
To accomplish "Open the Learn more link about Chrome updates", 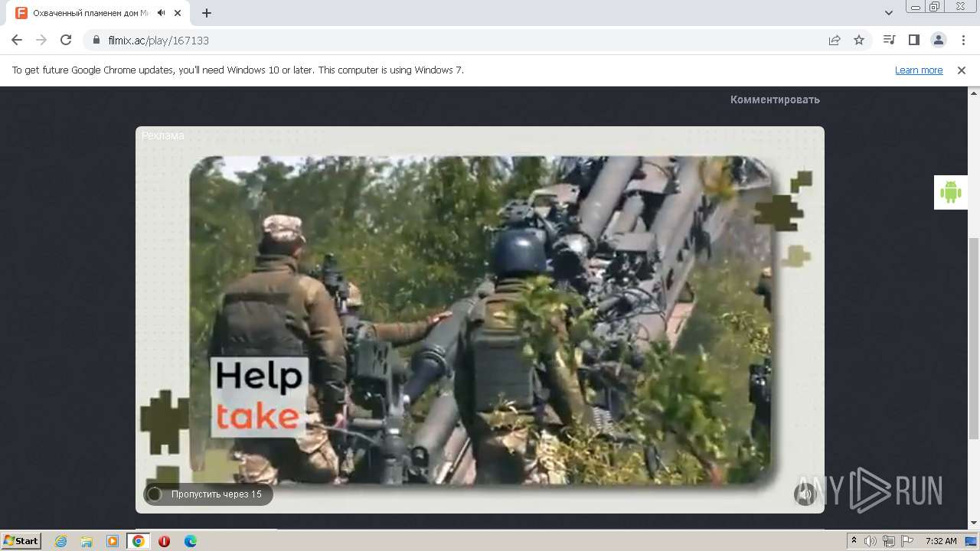I will click(x=919, y=70).
